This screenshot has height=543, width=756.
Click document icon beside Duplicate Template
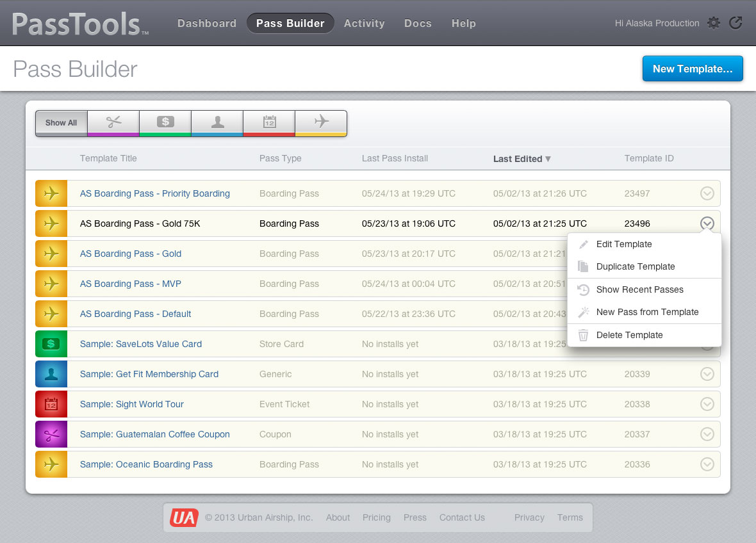(584, 266)
